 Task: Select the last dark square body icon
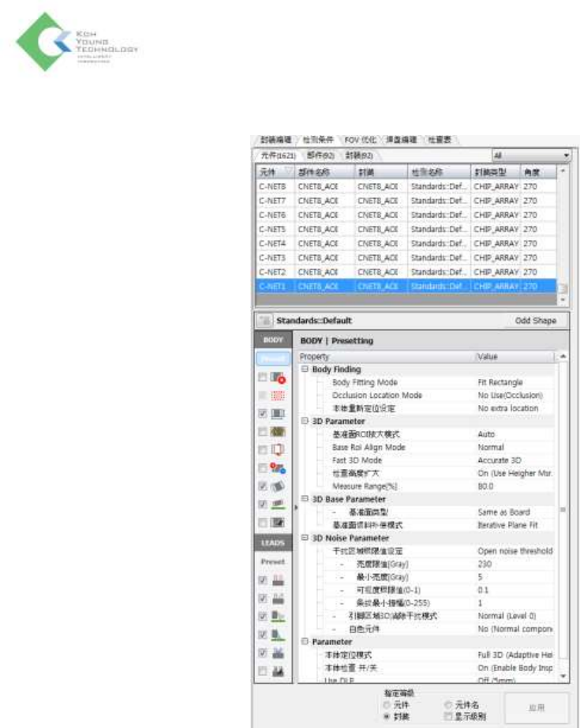[x=278, y=523]
